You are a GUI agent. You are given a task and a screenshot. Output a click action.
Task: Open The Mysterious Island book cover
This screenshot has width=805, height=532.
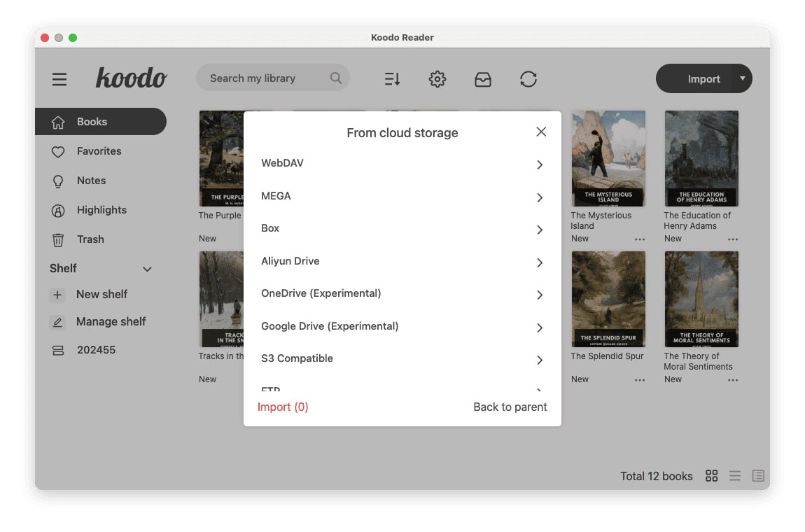[608, 159]
